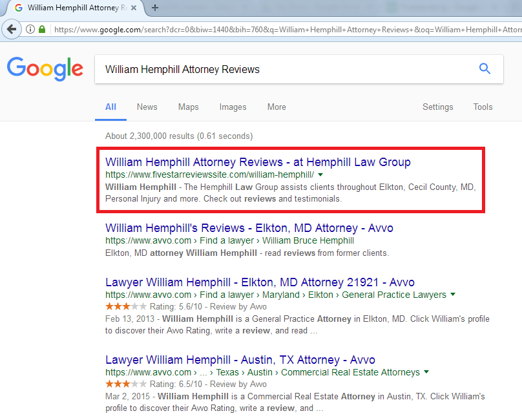Close the William Hemphill Attorney browser tab
This screenshot has height=420, width=522.
[x=134, y=8]
